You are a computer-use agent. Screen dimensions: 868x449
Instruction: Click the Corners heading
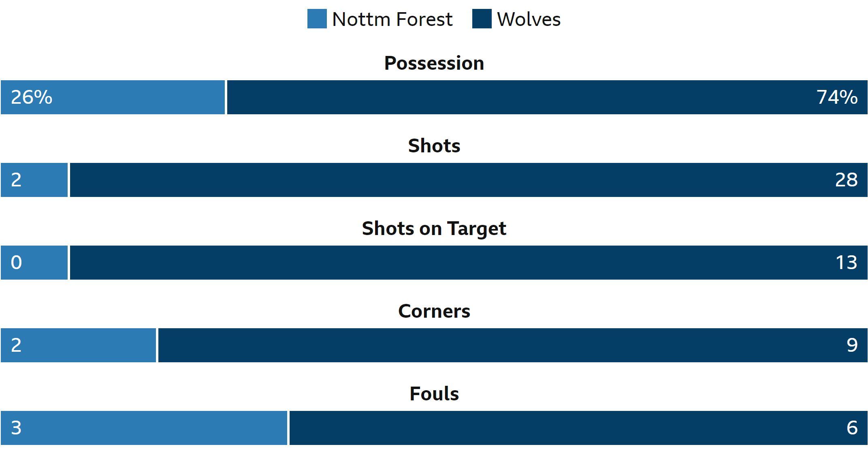click(x=434, y=311)
